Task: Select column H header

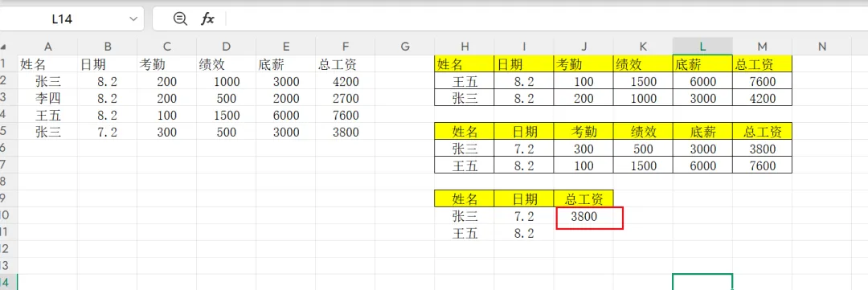Action: point(465,47)
